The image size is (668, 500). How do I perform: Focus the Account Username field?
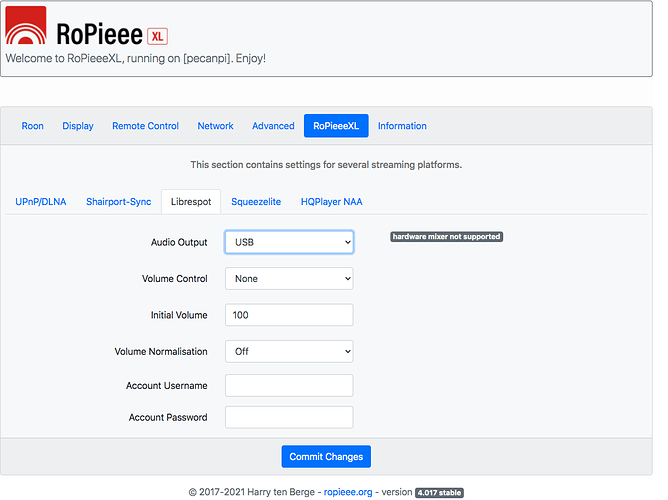289,385
